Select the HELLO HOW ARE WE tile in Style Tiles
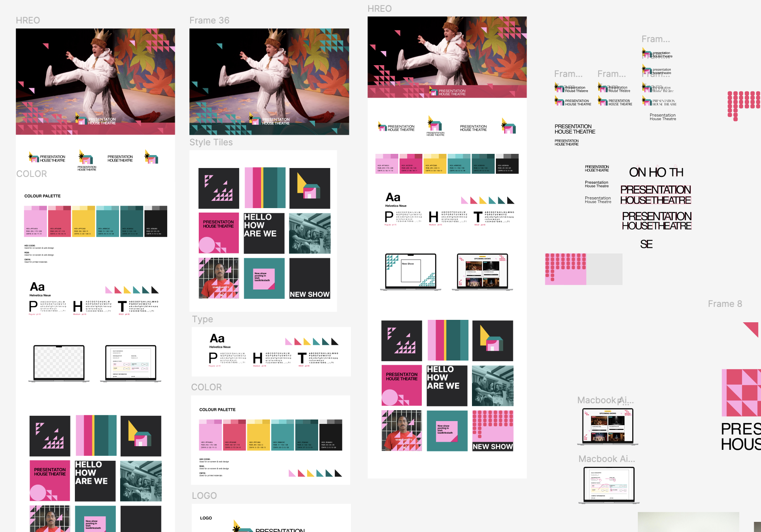This screenshot has width=761, height=532. (264, 233)
